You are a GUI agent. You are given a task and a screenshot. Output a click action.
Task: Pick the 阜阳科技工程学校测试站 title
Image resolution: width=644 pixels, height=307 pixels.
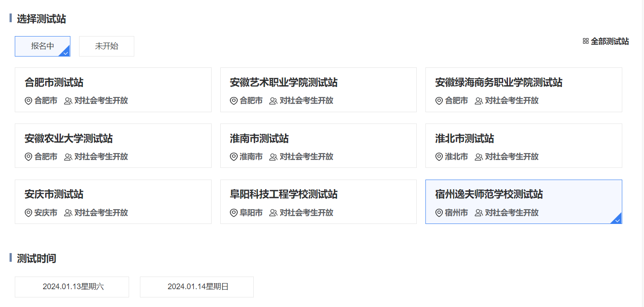[x=283, y=194]
